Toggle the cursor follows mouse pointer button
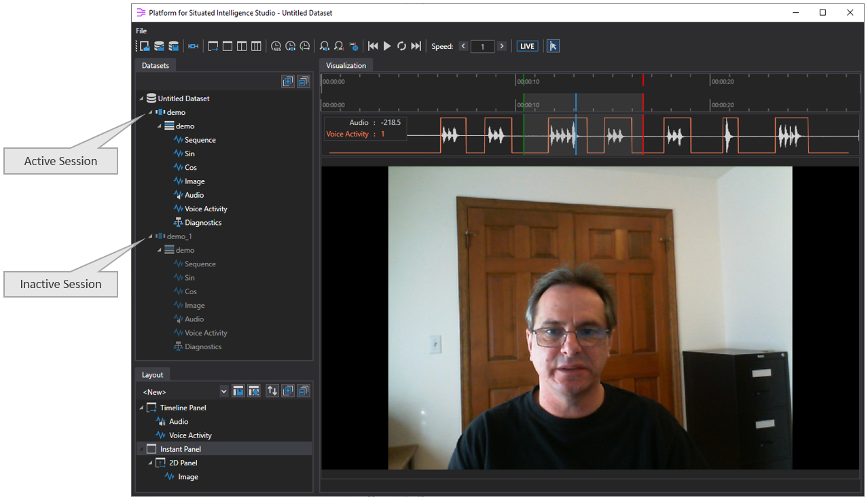This screenshot has width=868, height=500. pos(553,46)
